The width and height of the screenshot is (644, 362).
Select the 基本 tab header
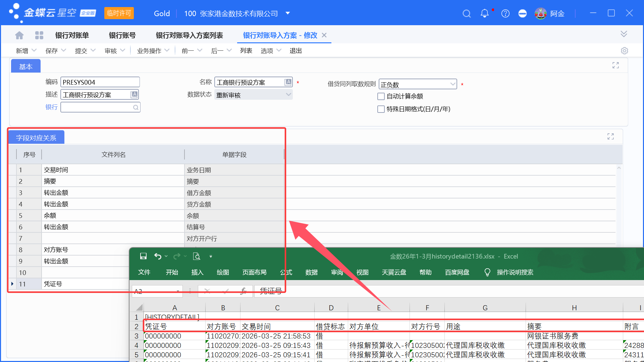coord(26,66)
